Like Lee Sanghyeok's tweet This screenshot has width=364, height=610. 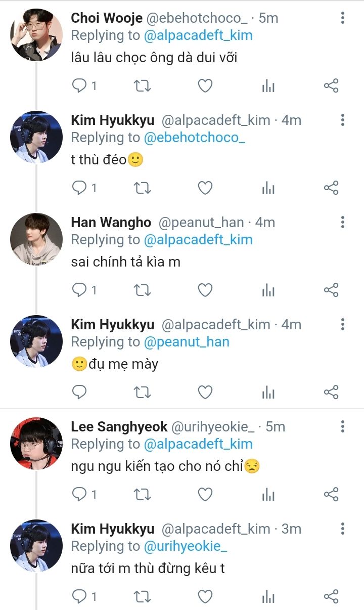[205, 494]
